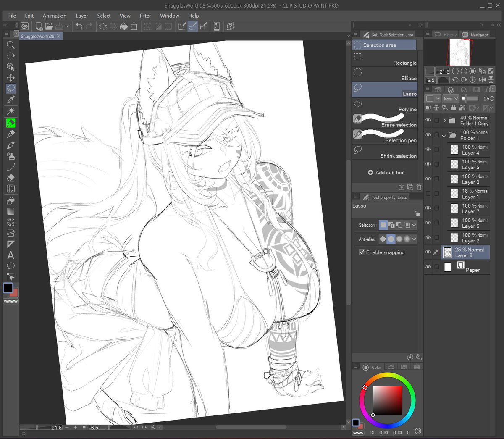Image resolution: width=504 pixels, height=439 pixels.
Task: Click the Fill bucket toolbar icon
Action: pyautogui.click(x=123, y=26)
